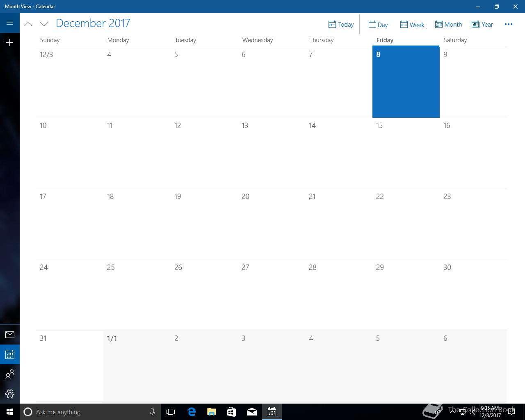Select today's date, Friday 8
Screen dimensions: 525x420
406,82
